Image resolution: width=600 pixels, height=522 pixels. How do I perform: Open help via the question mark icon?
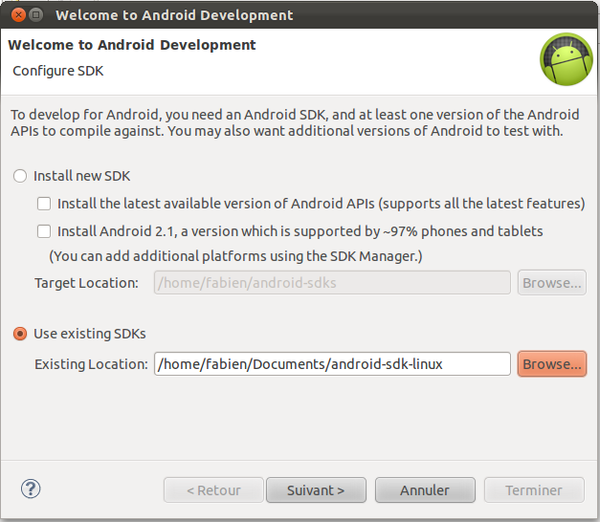click(x=31, y=489)
